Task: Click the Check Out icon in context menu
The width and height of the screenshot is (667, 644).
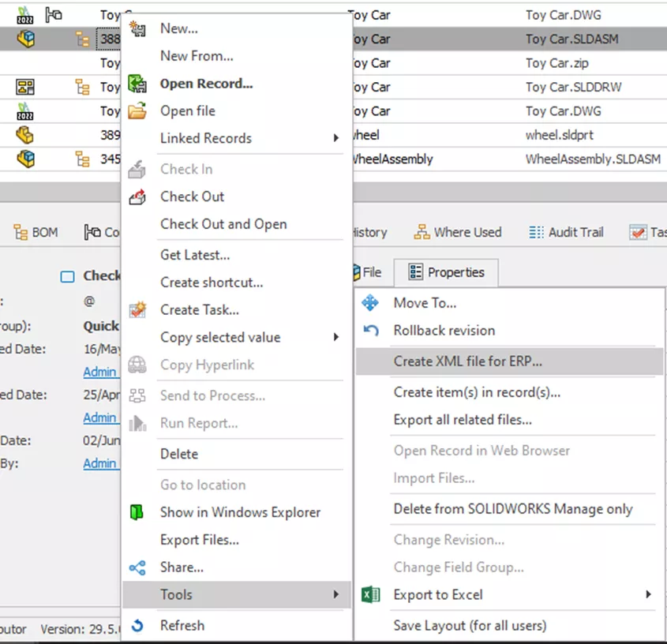Action: 137,197
